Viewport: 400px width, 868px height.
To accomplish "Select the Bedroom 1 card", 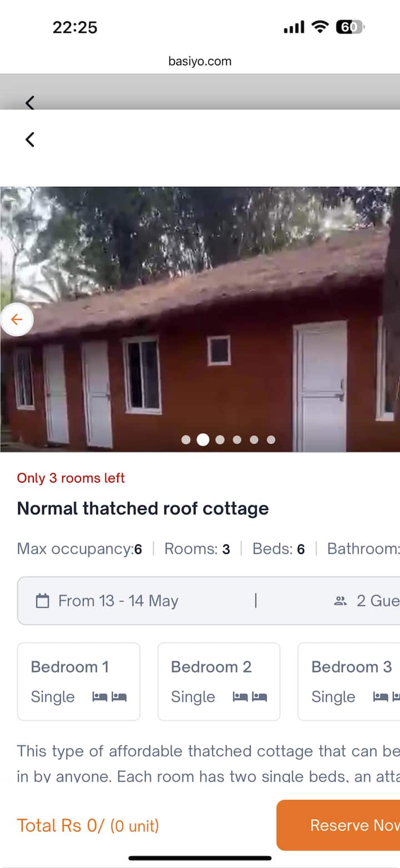I will [x=79, y=682].
